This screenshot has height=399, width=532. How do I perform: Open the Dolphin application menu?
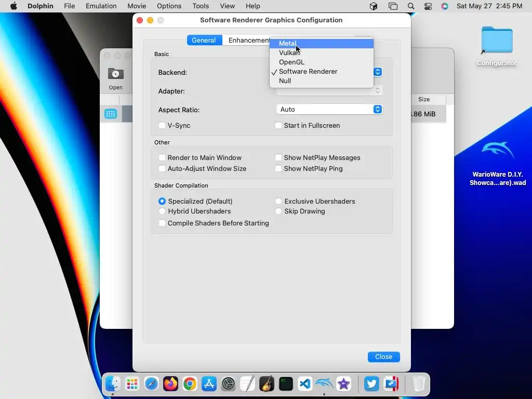point(41,6)
